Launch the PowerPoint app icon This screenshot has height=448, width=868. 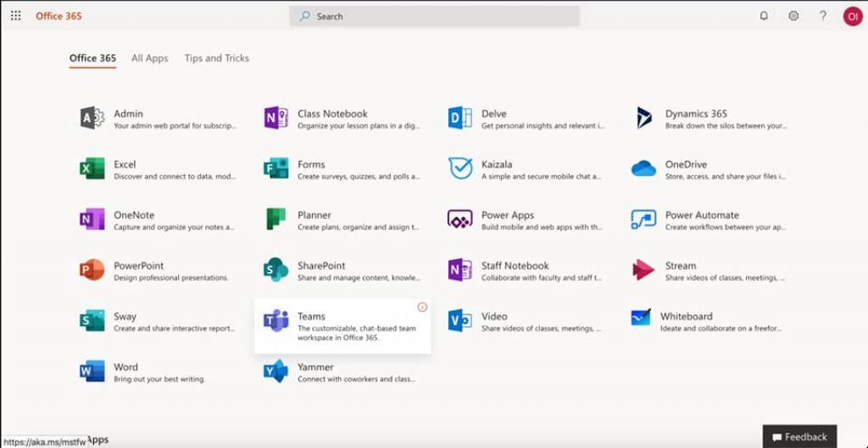92,270
